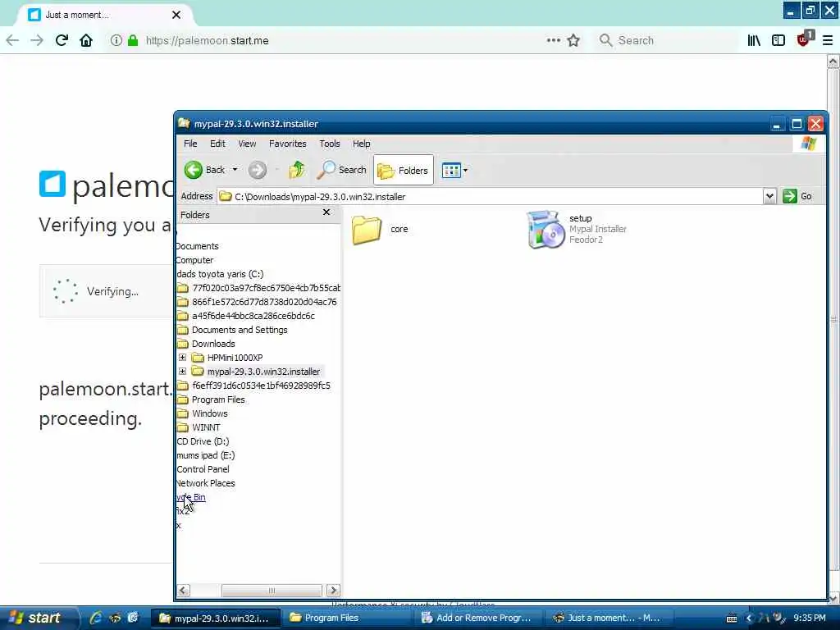The image size is (840, 630).
Task: Click the green padlock security icon
Action: (133, 40)
